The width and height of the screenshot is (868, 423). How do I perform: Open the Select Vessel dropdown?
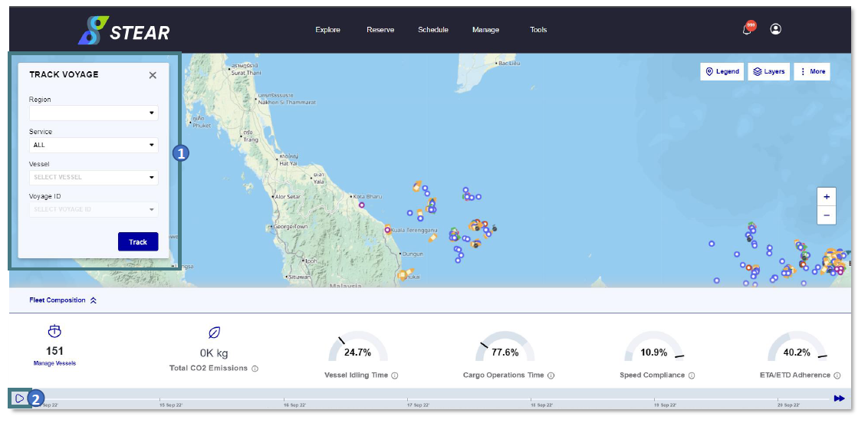coord(94,178)
